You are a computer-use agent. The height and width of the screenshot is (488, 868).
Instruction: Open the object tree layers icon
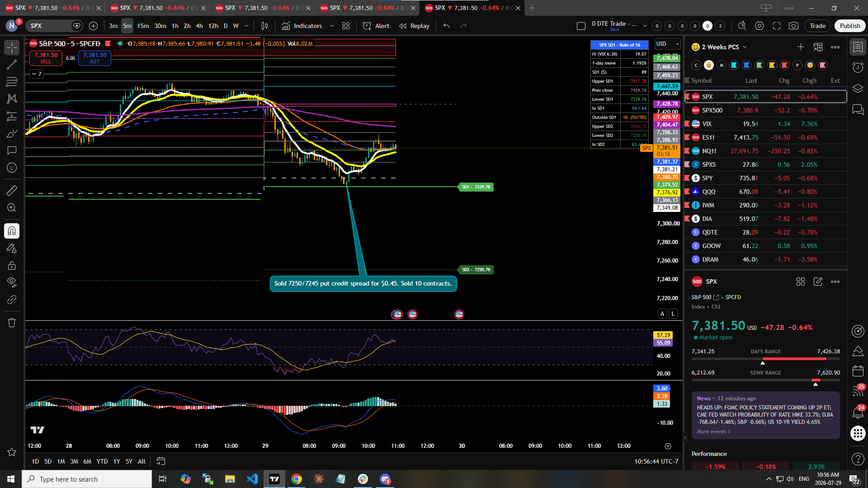click(x=858, y=89)
